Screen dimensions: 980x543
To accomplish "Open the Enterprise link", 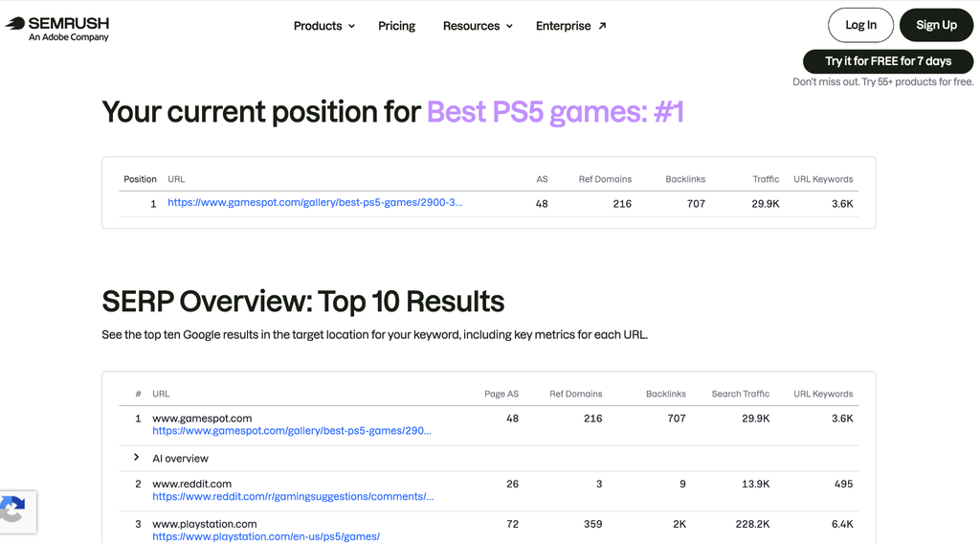I will pyautogui.click(x=570, y=26).
